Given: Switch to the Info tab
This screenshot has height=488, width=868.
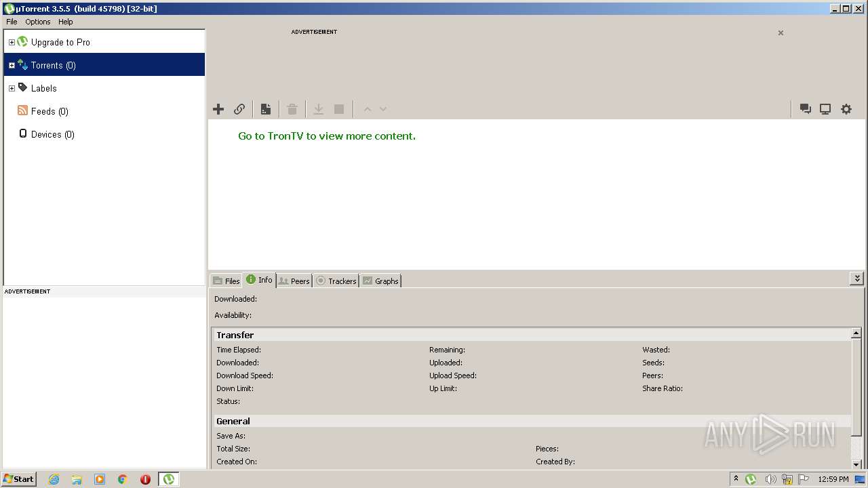Looking at the screenshot, I should [x=259, y=280].
